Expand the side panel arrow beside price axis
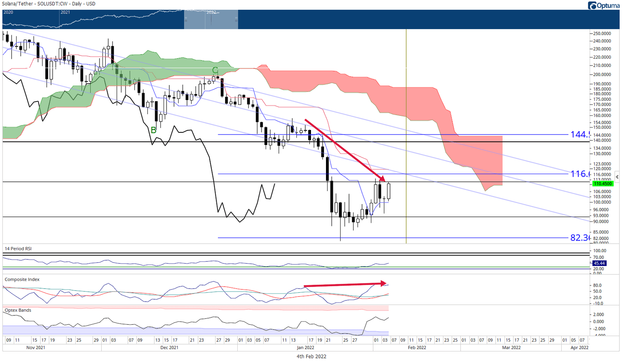Viewport: 622px width, 364px height. pos(617,177)
